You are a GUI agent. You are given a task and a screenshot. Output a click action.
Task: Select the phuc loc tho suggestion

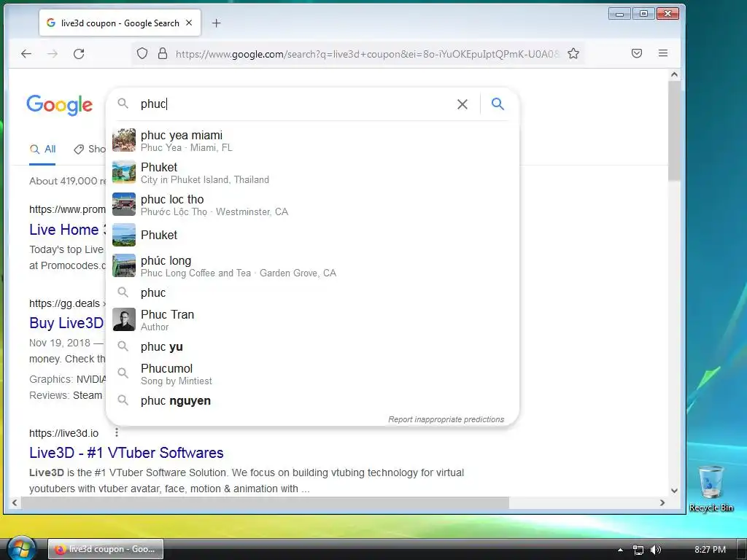click(312, 205)
